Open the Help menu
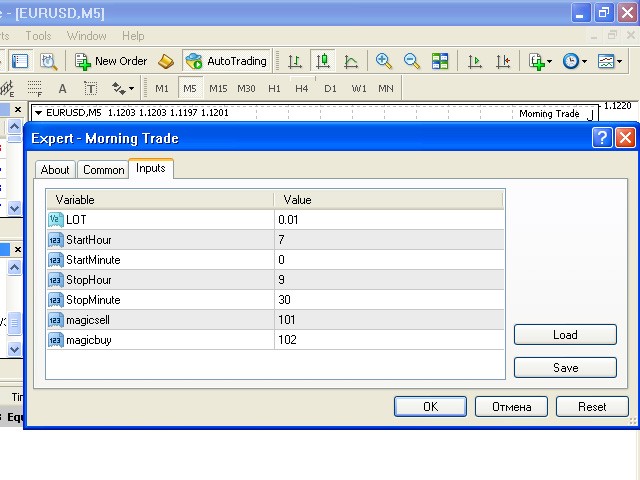Image resolution: width=640 pixels, height=480 pixels. (x=133, y=36)
